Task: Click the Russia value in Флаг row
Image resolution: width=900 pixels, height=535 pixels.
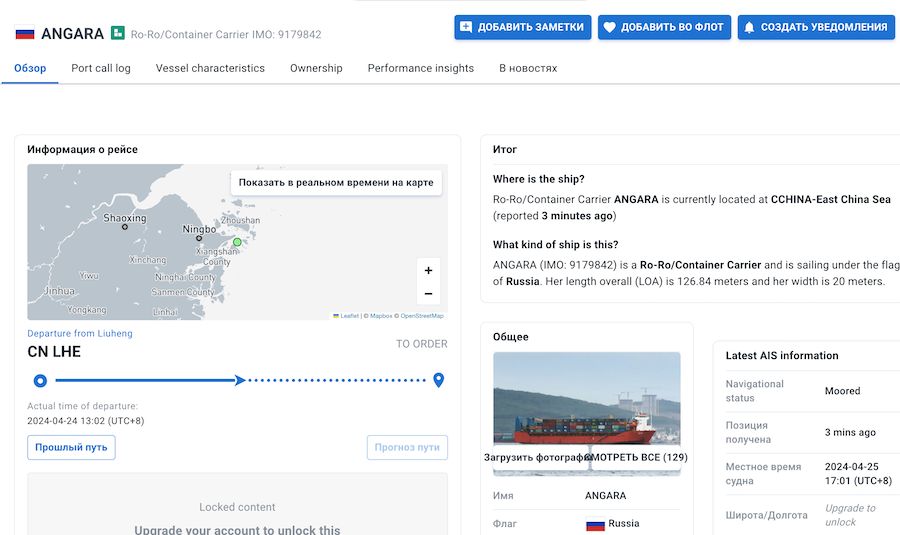Action: pyautogui.click(x=624, y=524)
